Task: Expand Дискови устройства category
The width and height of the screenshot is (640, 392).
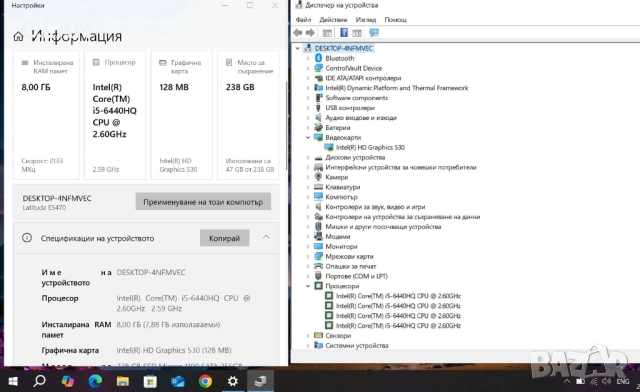Action: [308, 158]
